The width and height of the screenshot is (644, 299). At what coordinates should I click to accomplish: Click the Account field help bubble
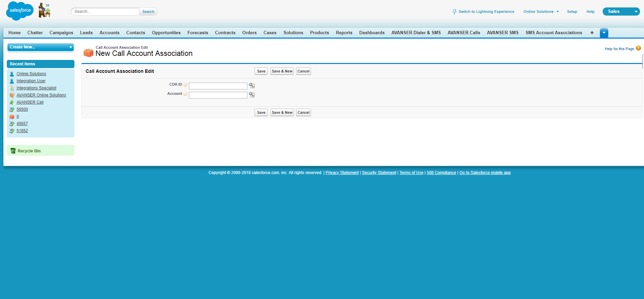coord(185,94)
